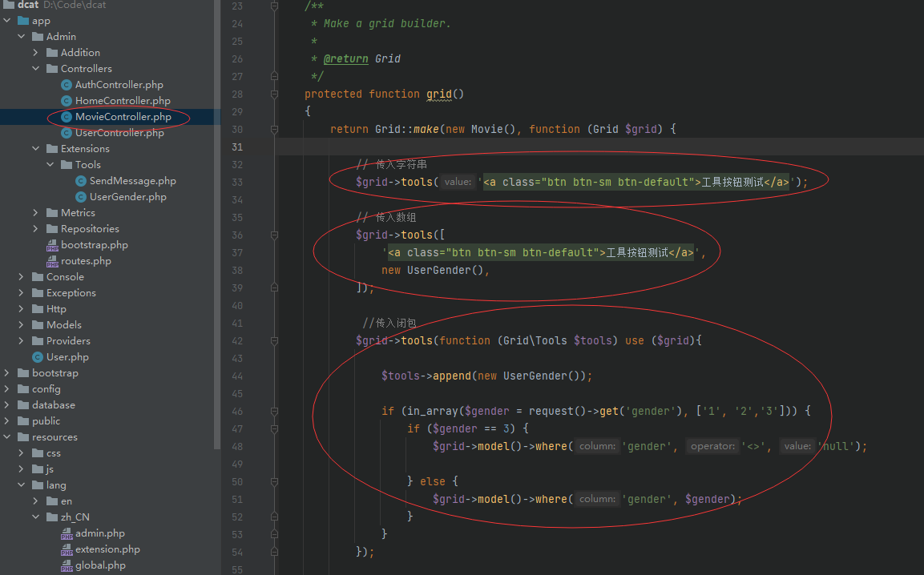Open HomeController.php file
Image resolution: width=924 pixels, height=575 pixels.
[123, 101]
